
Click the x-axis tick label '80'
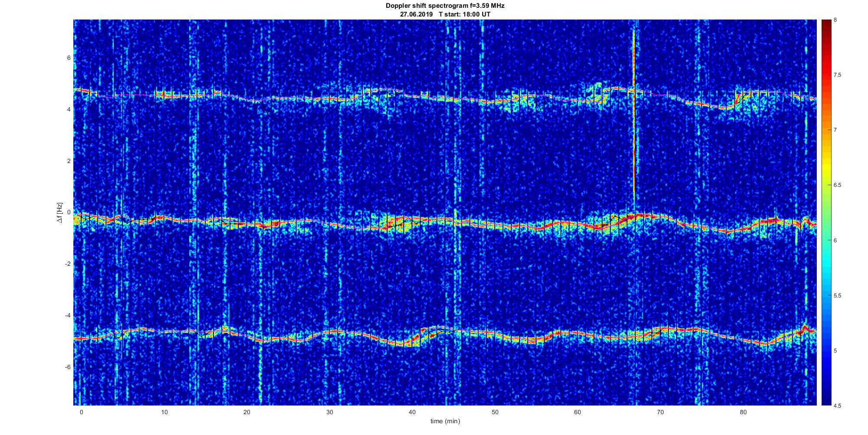pyautogui.click(x=743, y=412)
